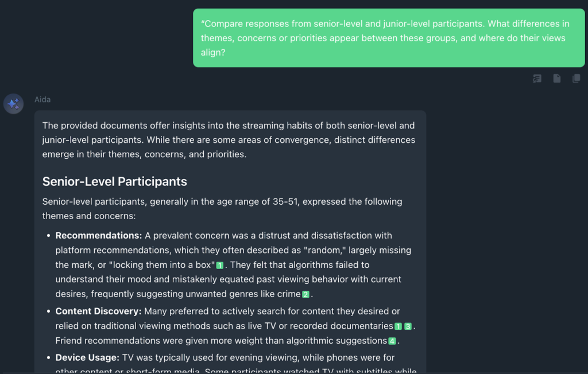Open citation 4 after "algorithmic suggestions"
This screenshot has height=374, width=588.
(x=392, y=341)
